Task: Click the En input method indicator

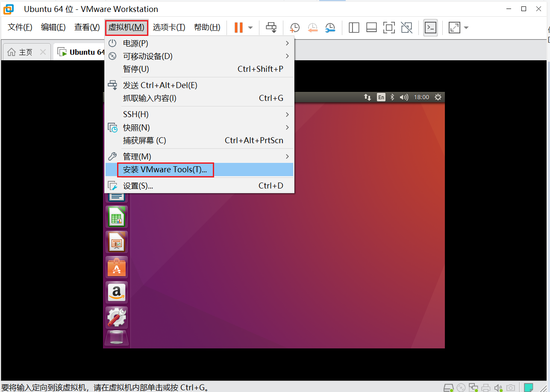Action: coord(381,97)
